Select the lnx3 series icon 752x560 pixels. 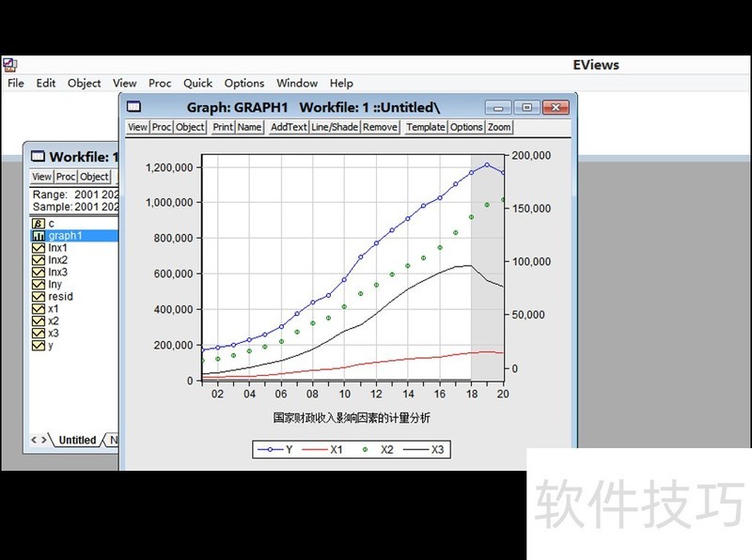pos(39,272)
